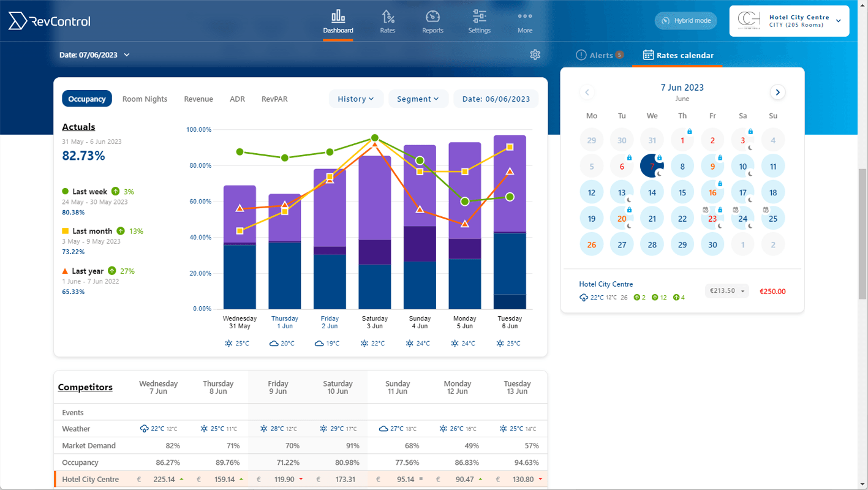Open the History dropdown
Screen dimensions: 868x490
[x=356, y=99]
